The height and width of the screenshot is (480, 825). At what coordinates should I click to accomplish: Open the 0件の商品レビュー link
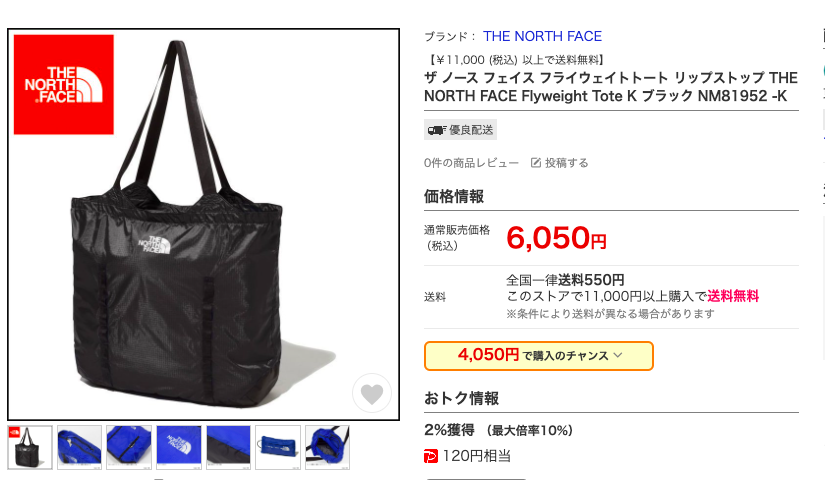pyautogui.click(x=471, y=163)
